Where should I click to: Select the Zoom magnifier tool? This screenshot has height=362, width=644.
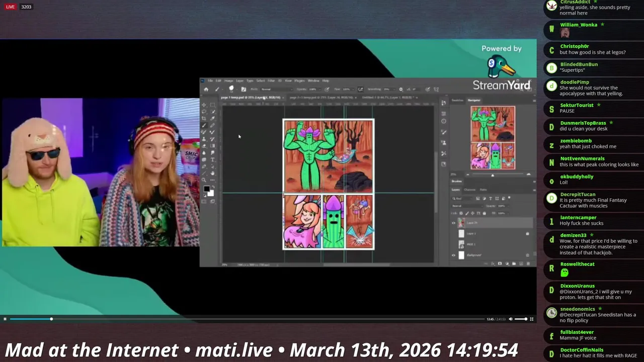click(204, 180)
